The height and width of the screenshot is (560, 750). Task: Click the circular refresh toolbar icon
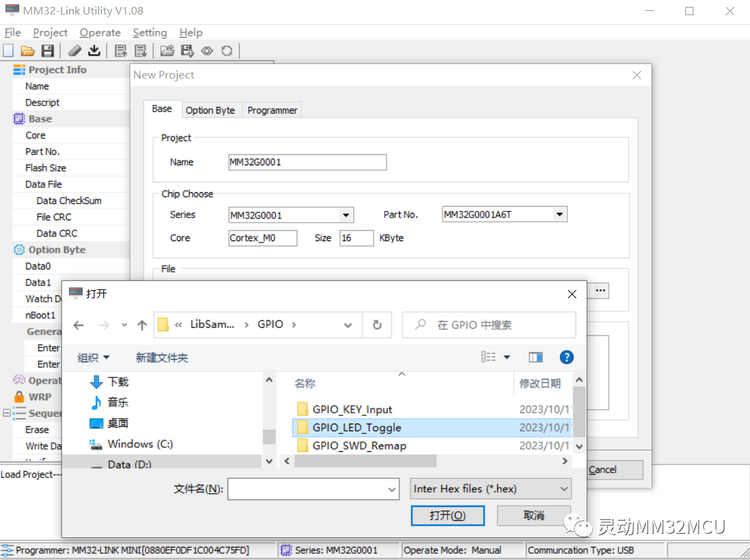coord(227,51)
